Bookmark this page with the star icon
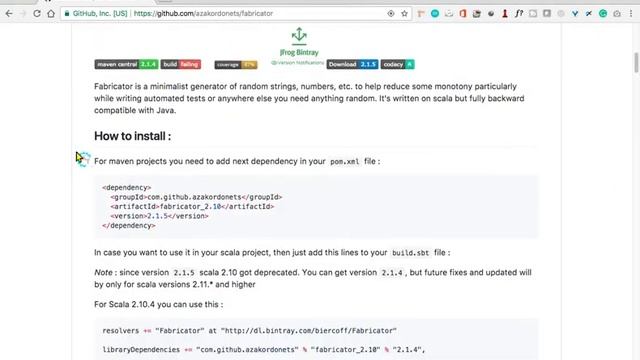The width and height of the screenshot is (640, 360). [x=404, y=13]
